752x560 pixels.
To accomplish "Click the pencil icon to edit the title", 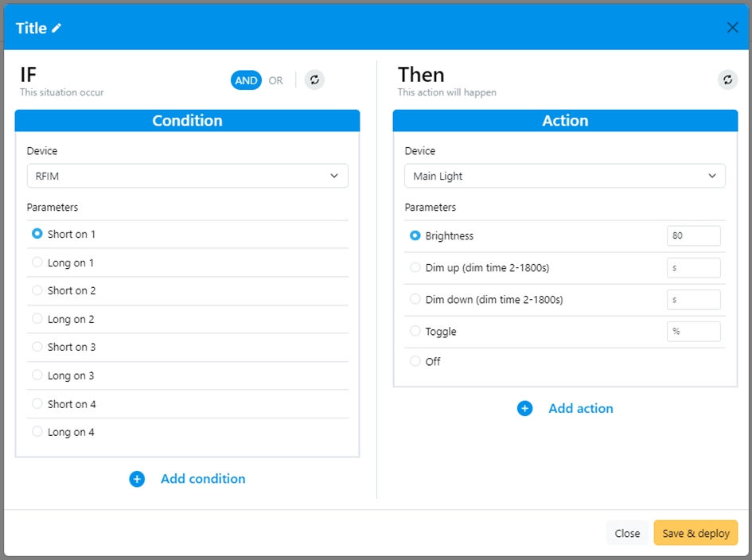I will (56, 29).
